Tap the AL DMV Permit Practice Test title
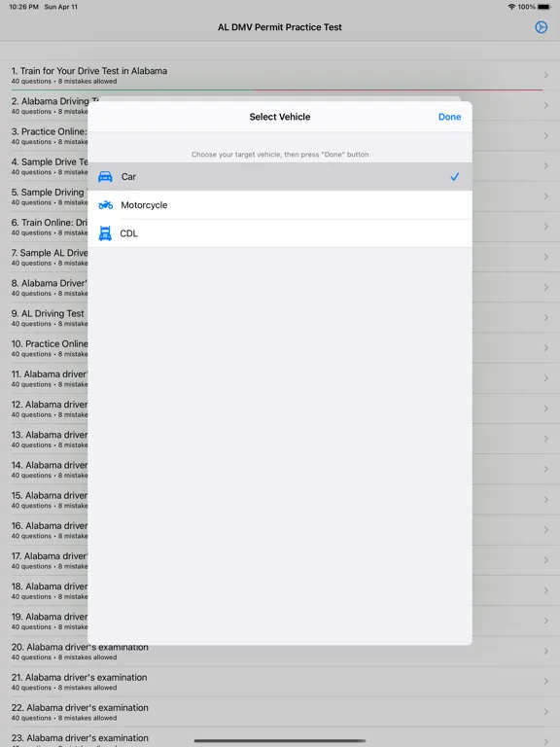Image resolution: width=560 pixels, height=747 pixels. tap(280, 27)
